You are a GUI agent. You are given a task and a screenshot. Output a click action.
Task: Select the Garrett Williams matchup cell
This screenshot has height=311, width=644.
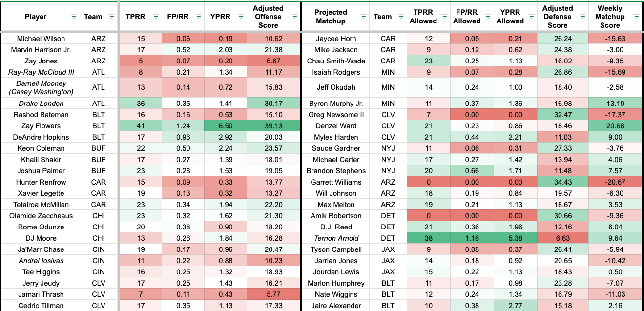coord(336,182)
